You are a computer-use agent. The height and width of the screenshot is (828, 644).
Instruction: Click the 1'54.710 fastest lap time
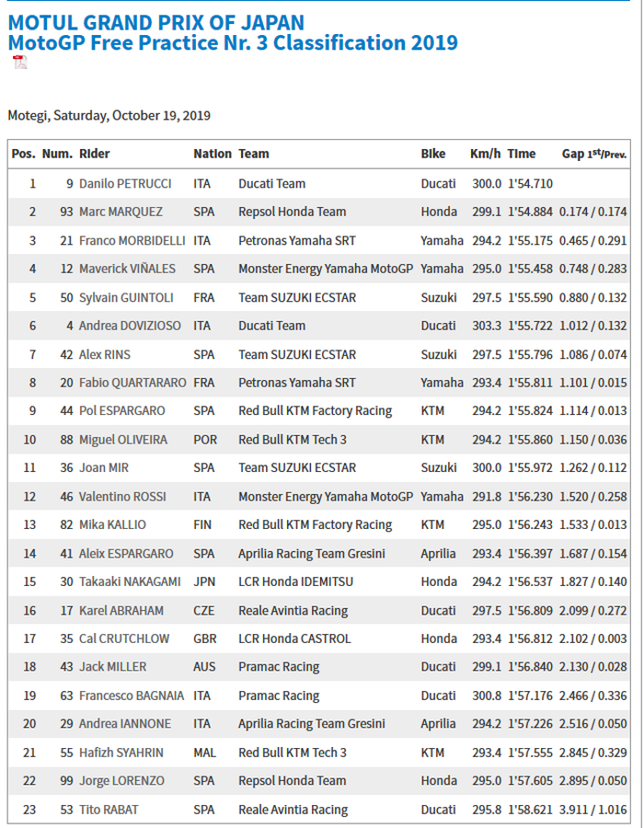click(x=530, y=184)
